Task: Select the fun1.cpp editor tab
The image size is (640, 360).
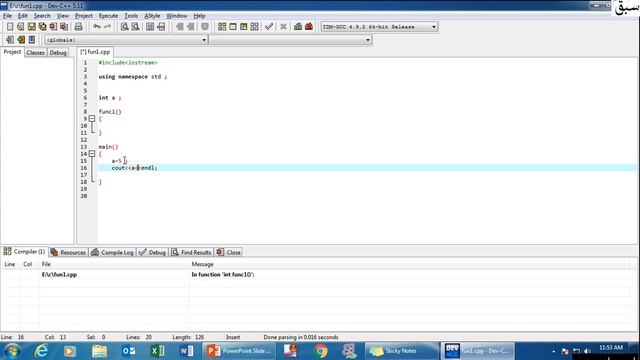Action: pos(96,52)
